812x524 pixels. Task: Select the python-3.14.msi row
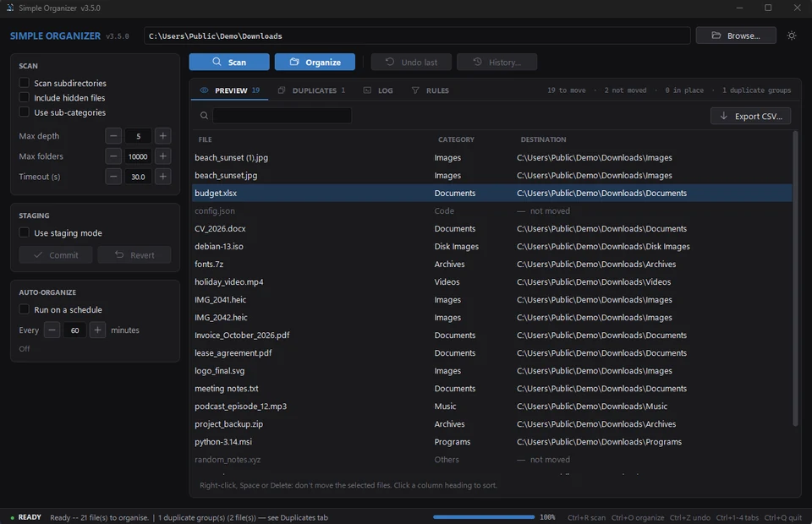492,442
